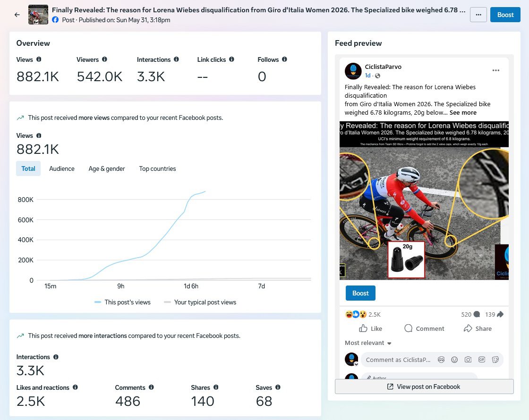Click Boost button under the post image
Viewport: 529px width, 420px height.
360,293
